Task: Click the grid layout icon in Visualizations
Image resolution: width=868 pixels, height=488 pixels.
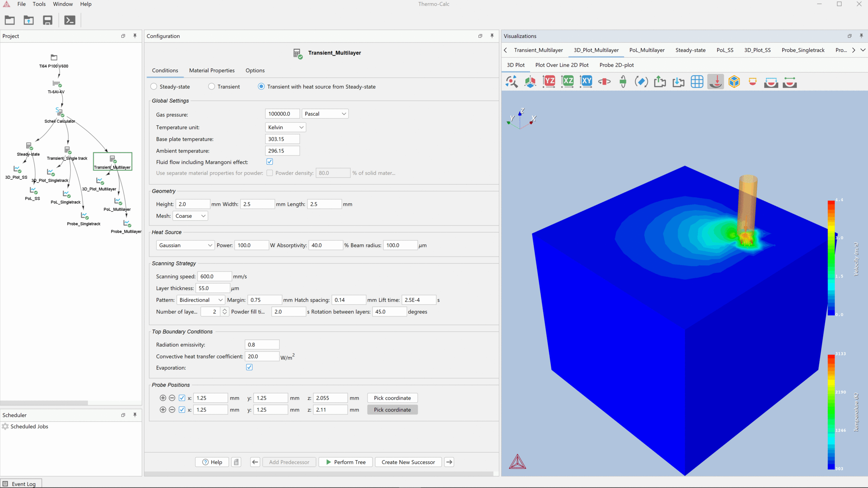Action: 697,81
